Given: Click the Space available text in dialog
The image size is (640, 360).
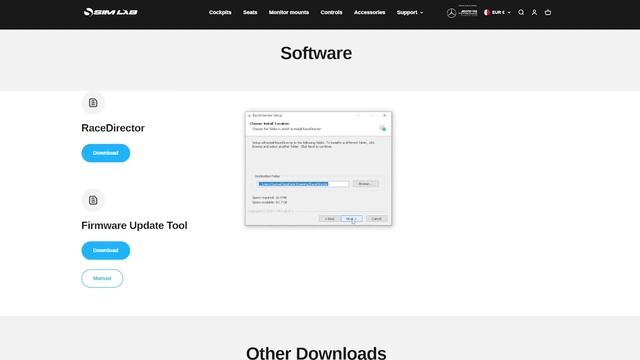Looking at the screenshot, I should (269, 202).
